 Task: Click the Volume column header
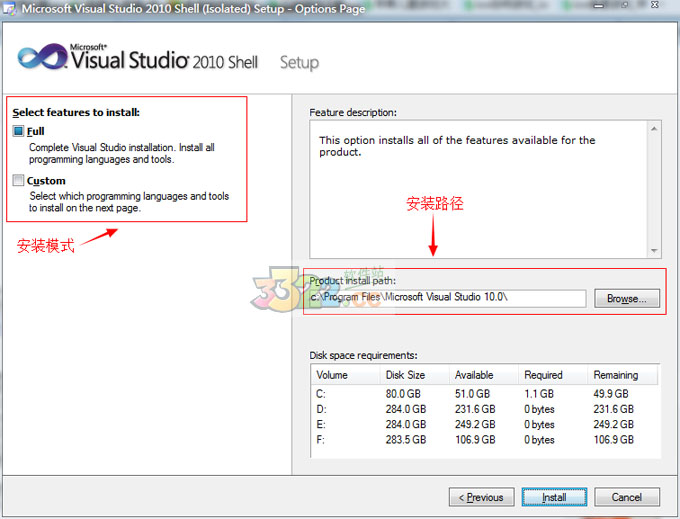346,375
